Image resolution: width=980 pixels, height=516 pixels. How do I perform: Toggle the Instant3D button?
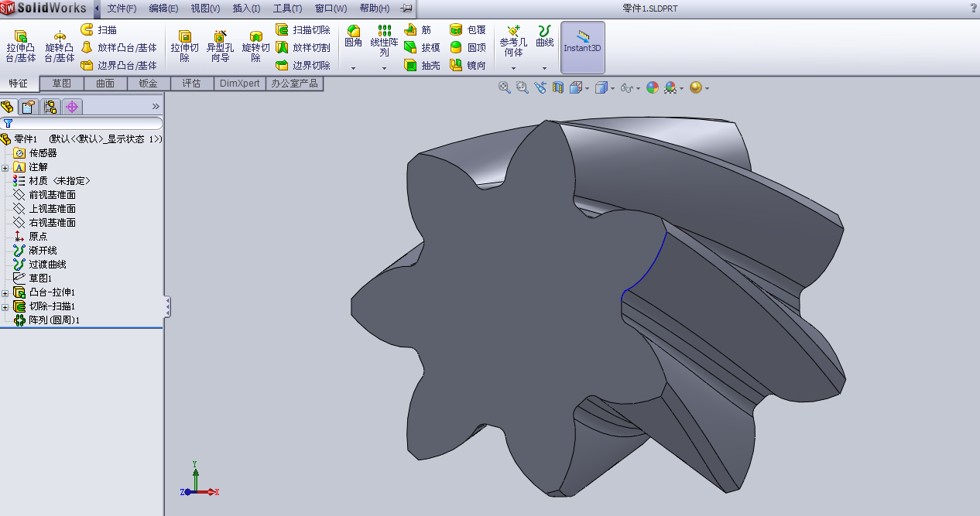click(x=582, y=46)
